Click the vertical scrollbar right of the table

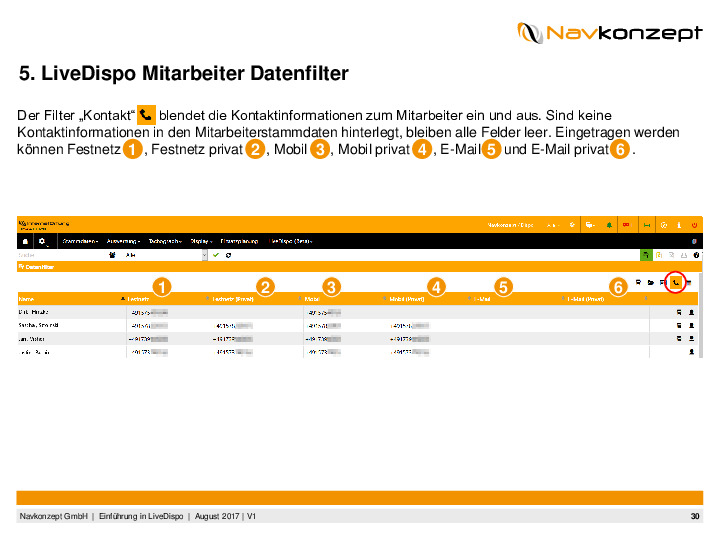(700, 317)
